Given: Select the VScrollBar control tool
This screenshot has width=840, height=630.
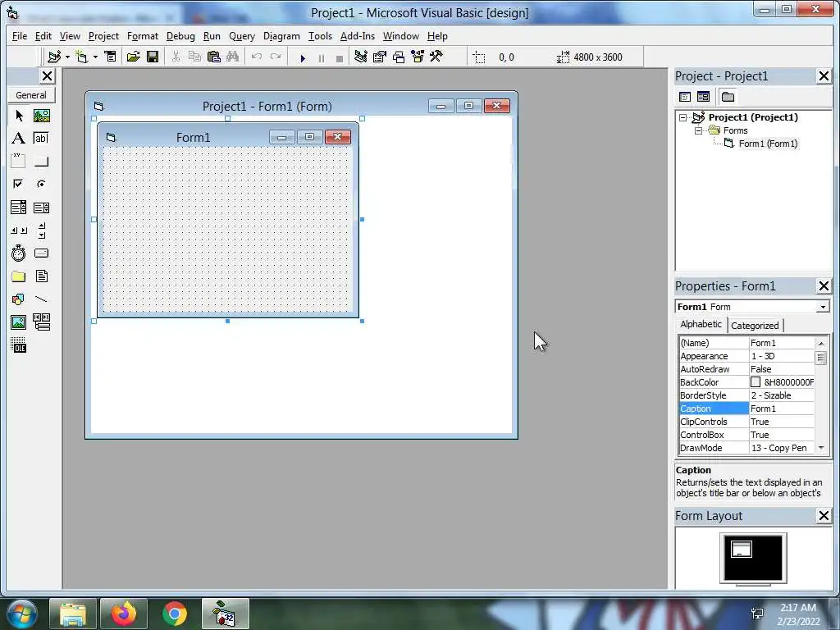Looking at the screenshot, I should [x=41, y=231].
